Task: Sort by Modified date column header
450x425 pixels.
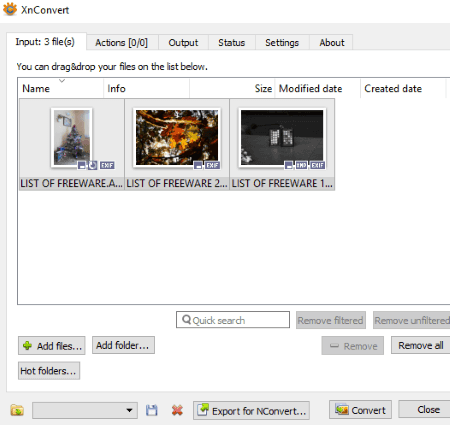Action: pyautogui.click(x=317, y=89)
